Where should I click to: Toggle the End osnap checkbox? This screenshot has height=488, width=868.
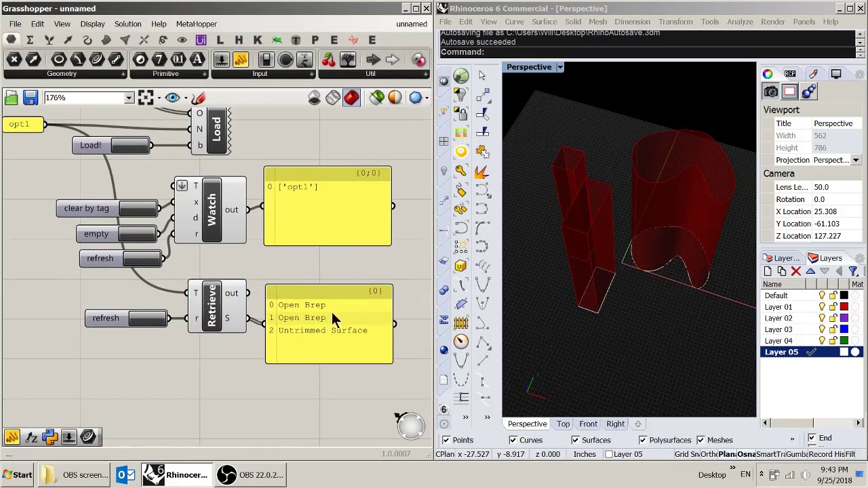coord(812,439)
